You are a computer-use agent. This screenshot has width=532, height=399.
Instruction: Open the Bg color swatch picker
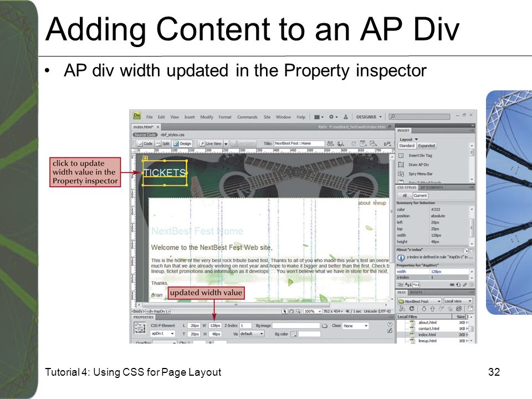coord(294,334)
